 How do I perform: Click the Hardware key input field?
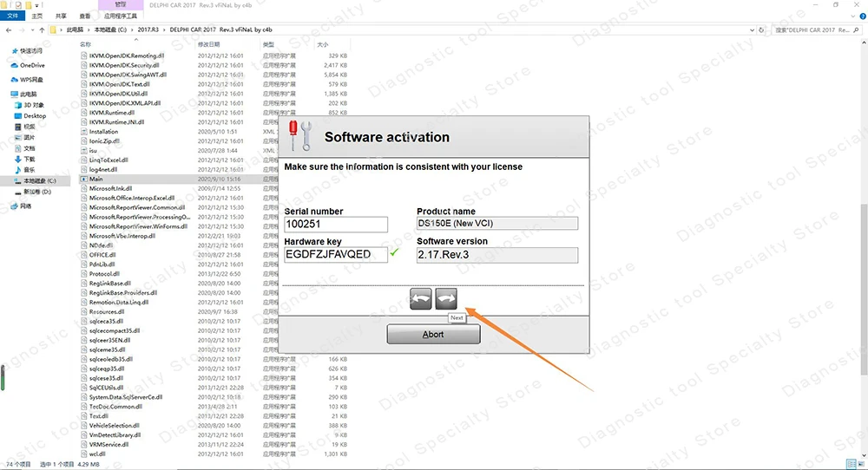[336, 254]
